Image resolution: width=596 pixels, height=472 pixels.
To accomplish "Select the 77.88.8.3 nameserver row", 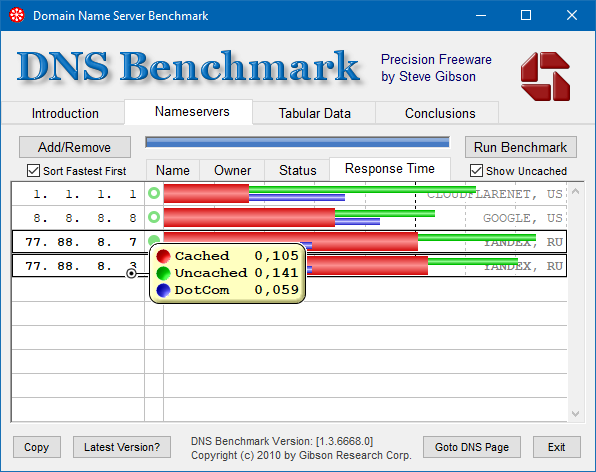I will pos(289,265).
